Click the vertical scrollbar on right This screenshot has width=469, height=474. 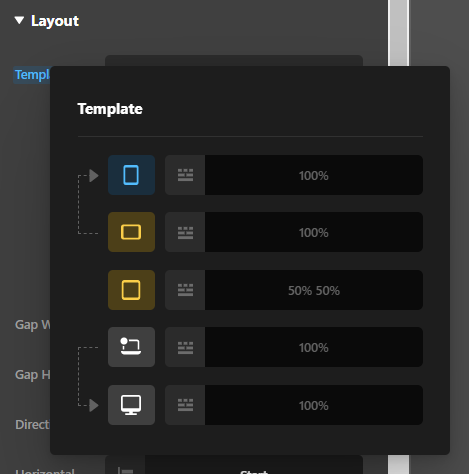pyautogui.click(x=399, y=33)
